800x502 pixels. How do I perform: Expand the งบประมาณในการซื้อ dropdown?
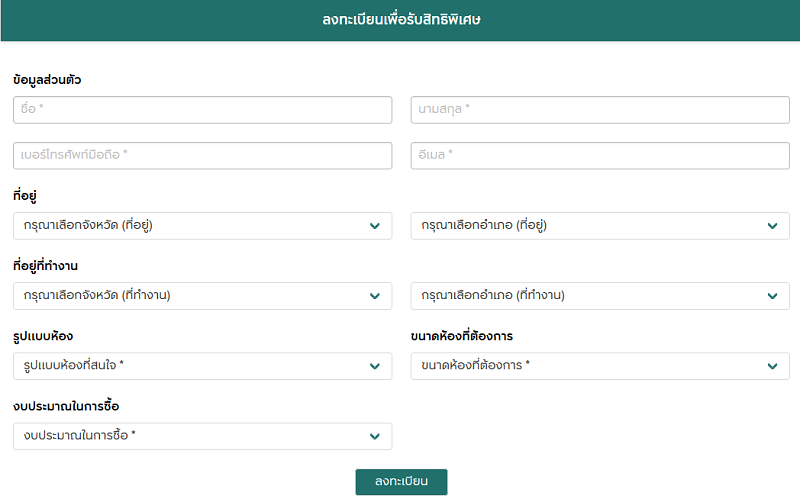pos(203,436)
